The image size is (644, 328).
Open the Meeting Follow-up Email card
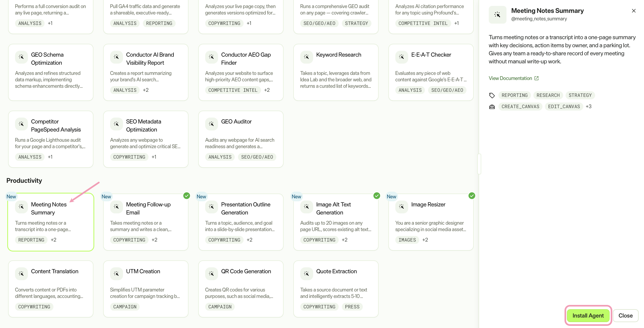point(146,222)
